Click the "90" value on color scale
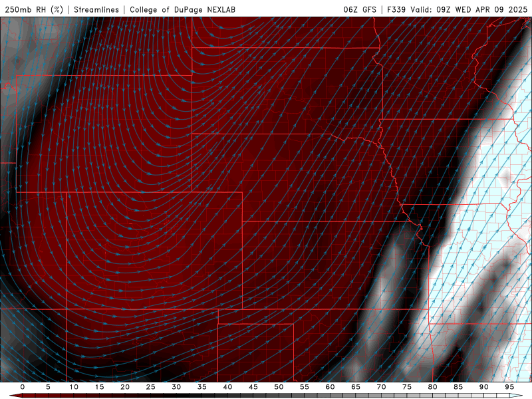The image size is (532, 399). click(483, 387)
